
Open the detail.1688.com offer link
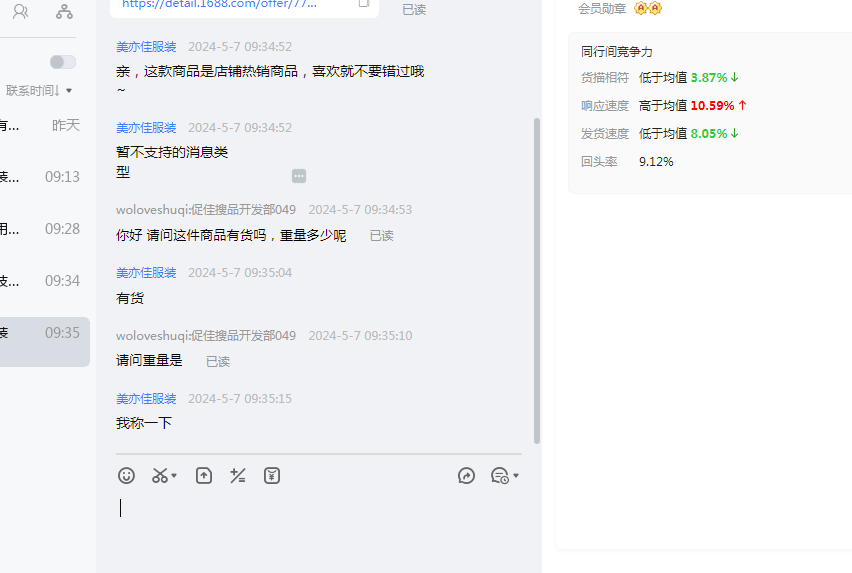click(x=219, y=4)
